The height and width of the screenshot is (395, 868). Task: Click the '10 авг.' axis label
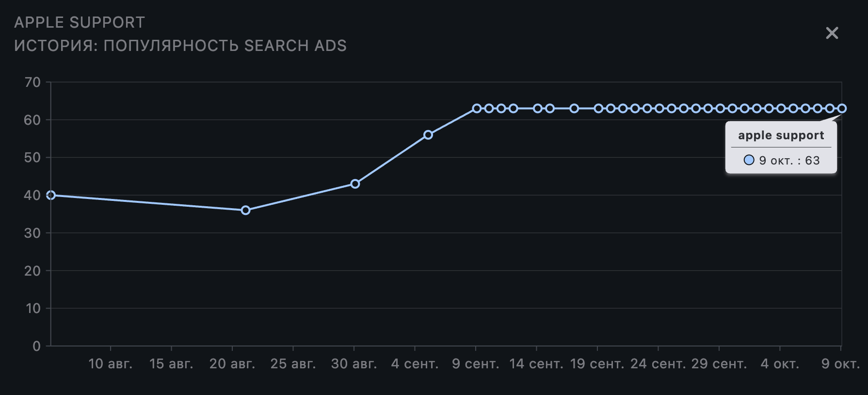pos(111,364)
